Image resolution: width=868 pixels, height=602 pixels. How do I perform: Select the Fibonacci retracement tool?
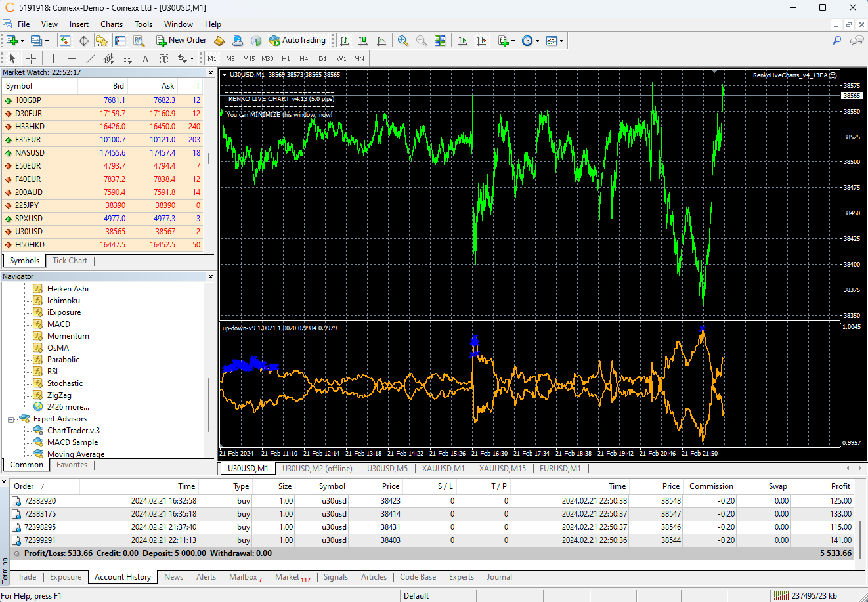tap(127, 58)
